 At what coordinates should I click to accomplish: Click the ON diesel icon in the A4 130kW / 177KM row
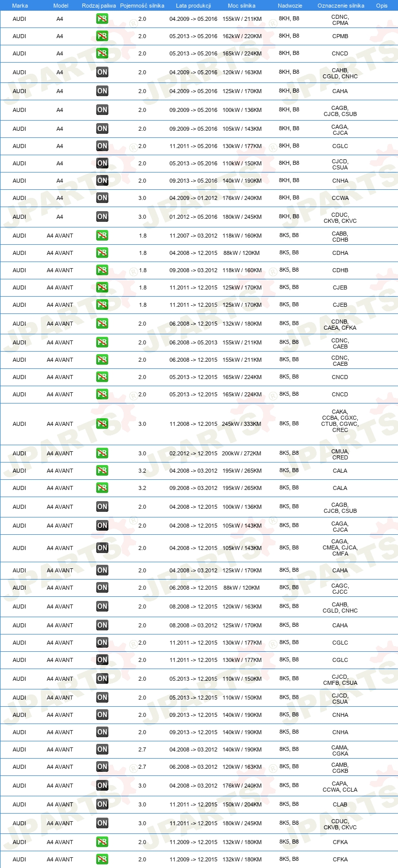click(102, 146)
